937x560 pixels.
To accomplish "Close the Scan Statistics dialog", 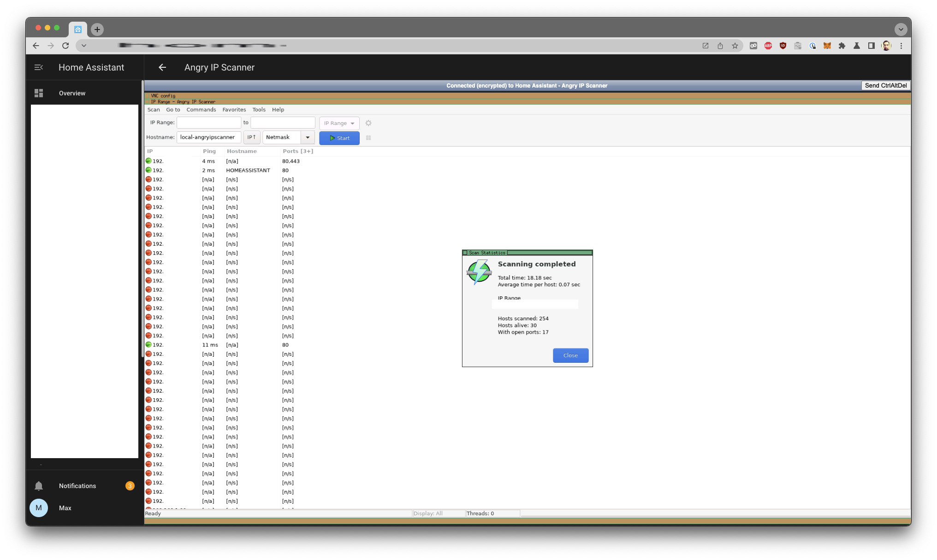I will pos(570,355).
